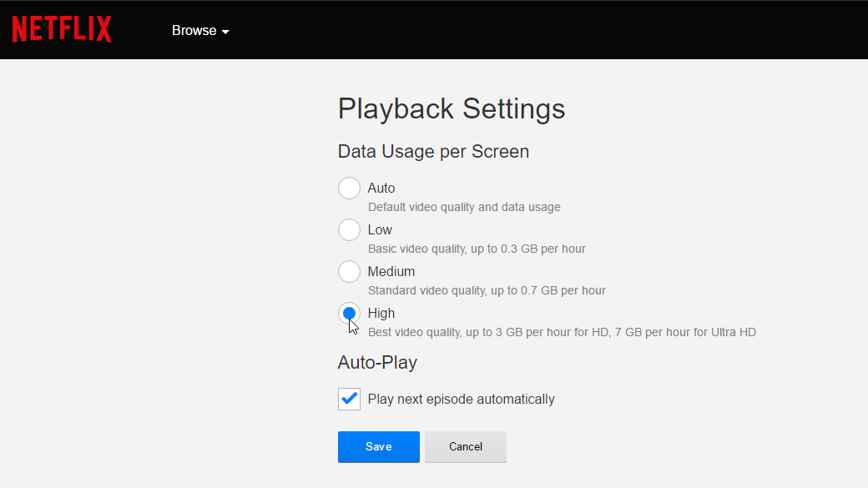Open the Browse dropdown menu
This screenshot has width=868, height=488.
click(x=200, y=30)
